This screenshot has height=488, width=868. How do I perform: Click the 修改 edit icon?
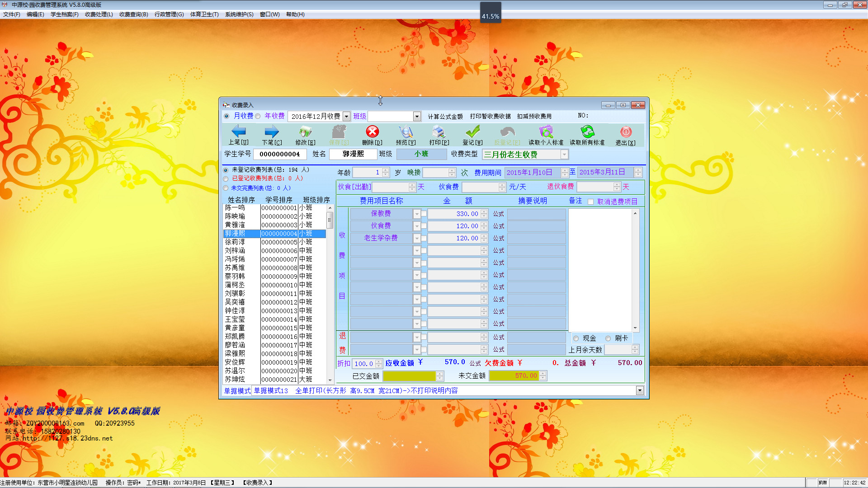(305, 132)
